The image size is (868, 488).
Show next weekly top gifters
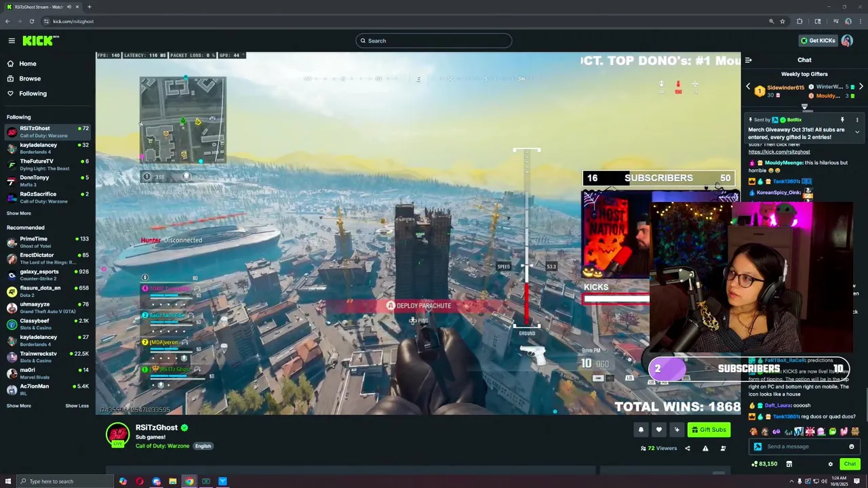(x=861, y=87)
